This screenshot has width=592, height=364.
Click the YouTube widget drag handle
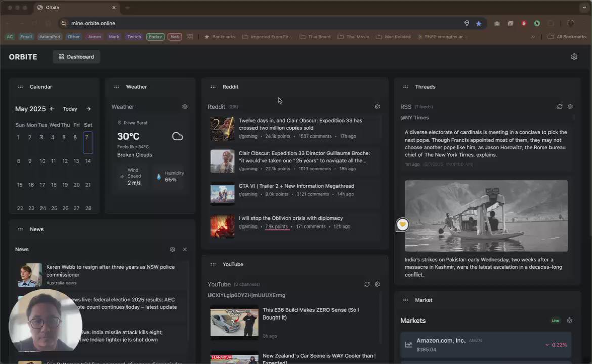tap(213, 264)
